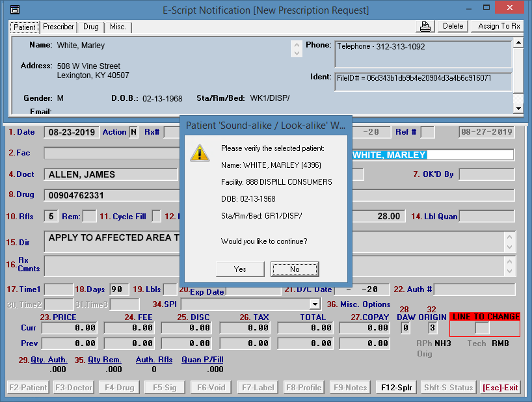Expand the SPI dropdown

(x=315, y=304)
